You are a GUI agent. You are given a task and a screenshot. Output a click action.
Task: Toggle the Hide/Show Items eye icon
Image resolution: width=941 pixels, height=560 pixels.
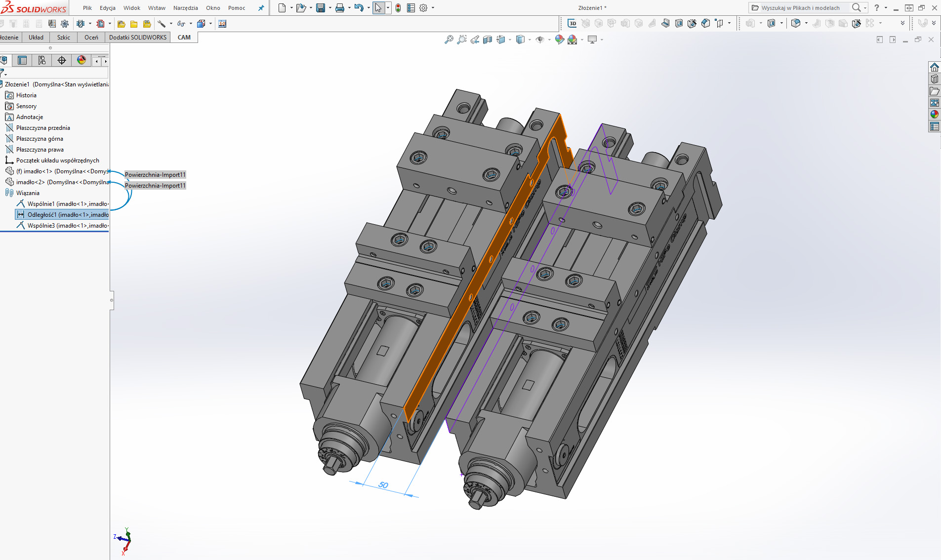click(540, 40)
